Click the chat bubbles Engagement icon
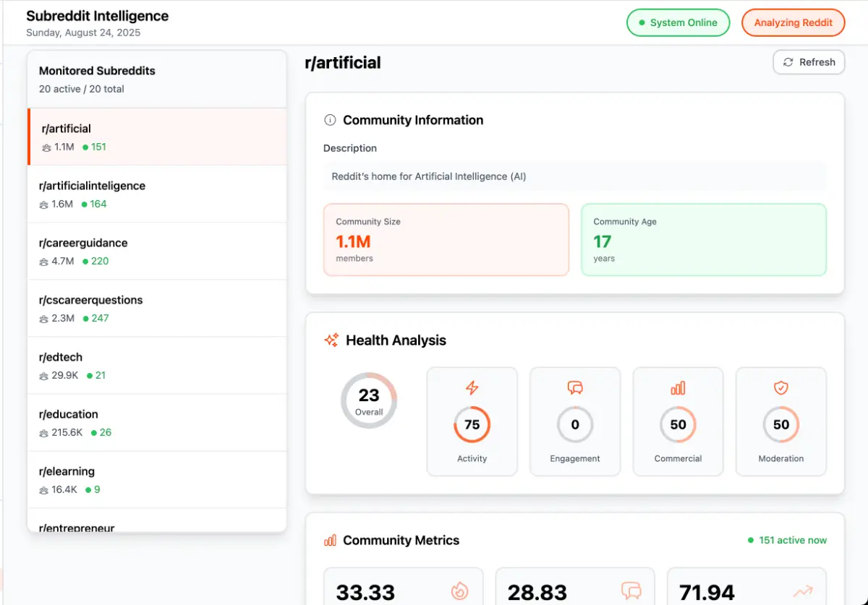Screen dimensions: 868x605 click(575, 388)
